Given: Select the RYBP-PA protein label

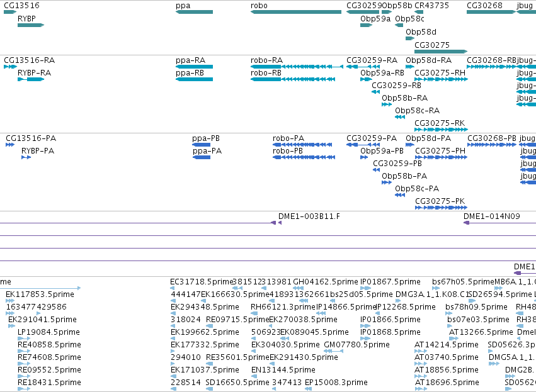Looking at the screenshot, I should coord(38,151).
